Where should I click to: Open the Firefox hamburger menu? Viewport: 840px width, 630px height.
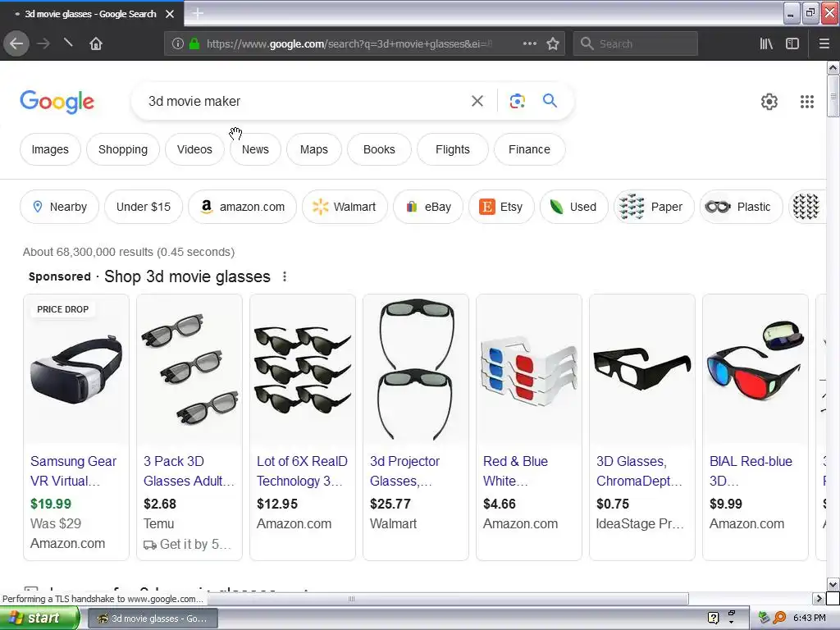click(824, 44)
